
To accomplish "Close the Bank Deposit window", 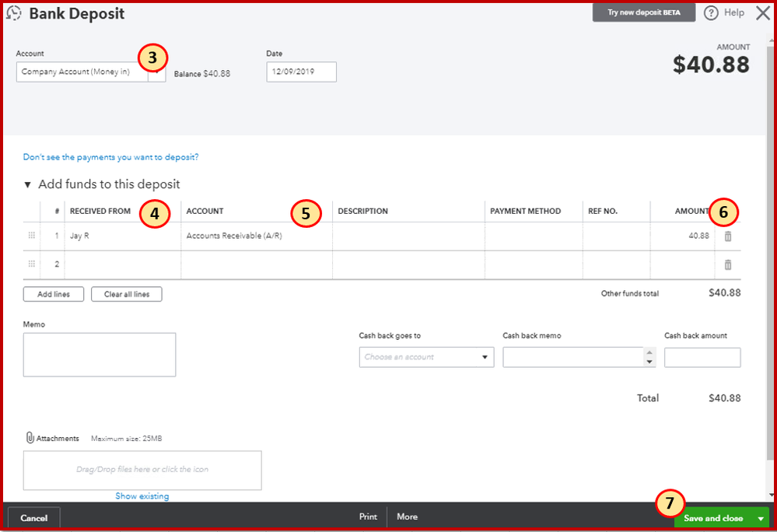I will tap(762, 12).
